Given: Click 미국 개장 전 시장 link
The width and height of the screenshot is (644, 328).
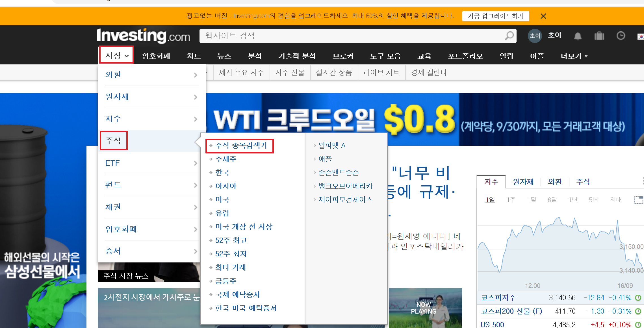Looking at the screenshot, I should pyautogui.click(x=244, y=227).
